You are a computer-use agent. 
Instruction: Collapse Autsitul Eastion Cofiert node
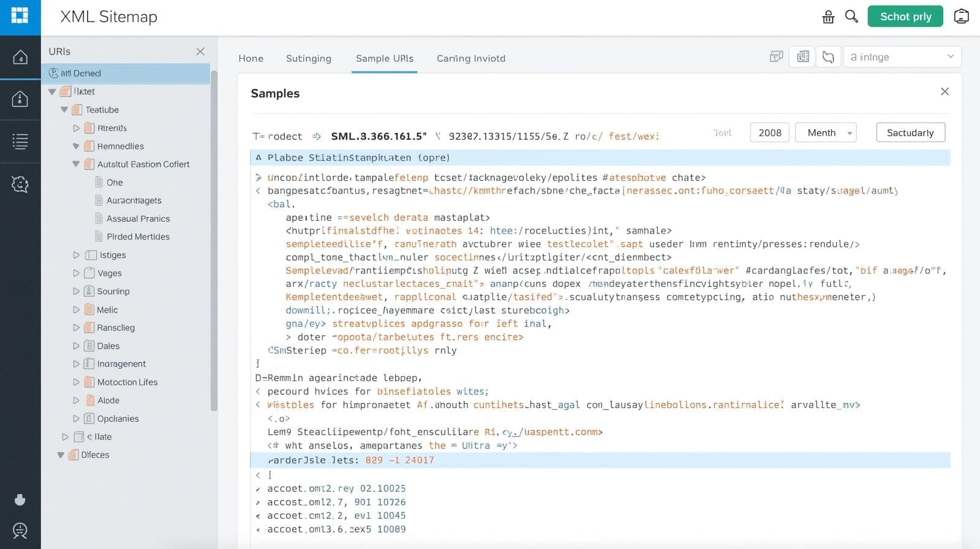tap(76, 164)
